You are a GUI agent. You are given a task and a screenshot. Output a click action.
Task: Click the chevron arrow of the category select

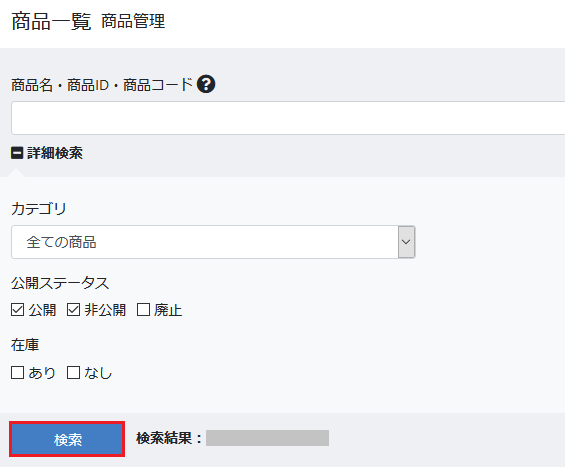point(406,242)
